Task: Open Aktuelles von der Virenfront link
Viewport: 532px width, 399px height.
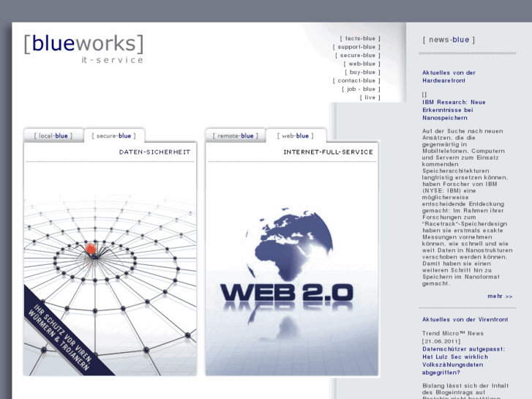Action: pos(465,319)
